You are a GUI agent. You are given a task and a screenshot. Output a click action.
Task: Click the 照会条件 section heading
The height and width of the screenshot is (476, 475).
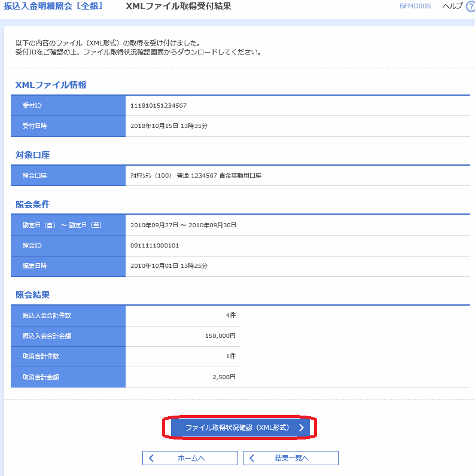(x=32, y=205)
